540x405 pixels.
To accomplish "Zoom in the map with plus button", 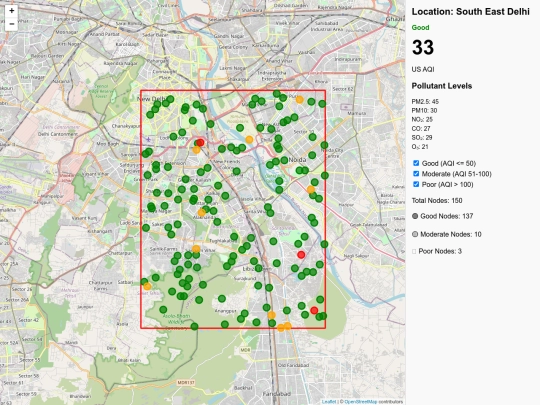I will [x=11, y=11].
